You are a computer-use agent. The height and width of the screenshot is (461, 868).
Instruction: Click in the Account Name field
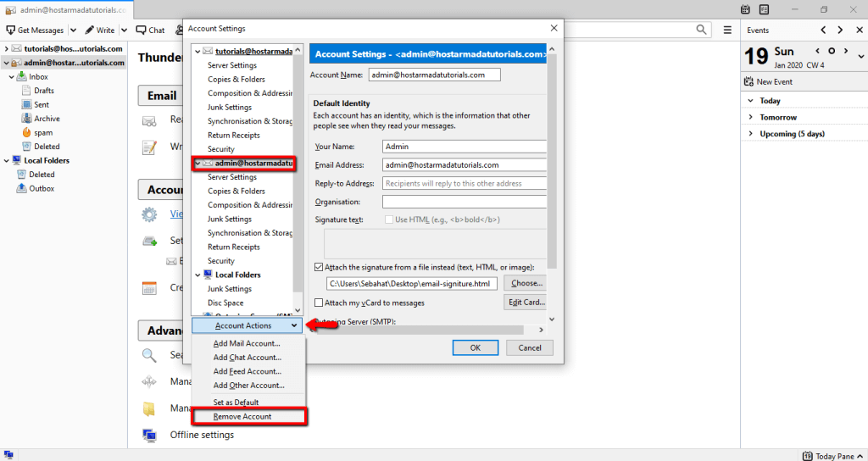click(434, 75)
